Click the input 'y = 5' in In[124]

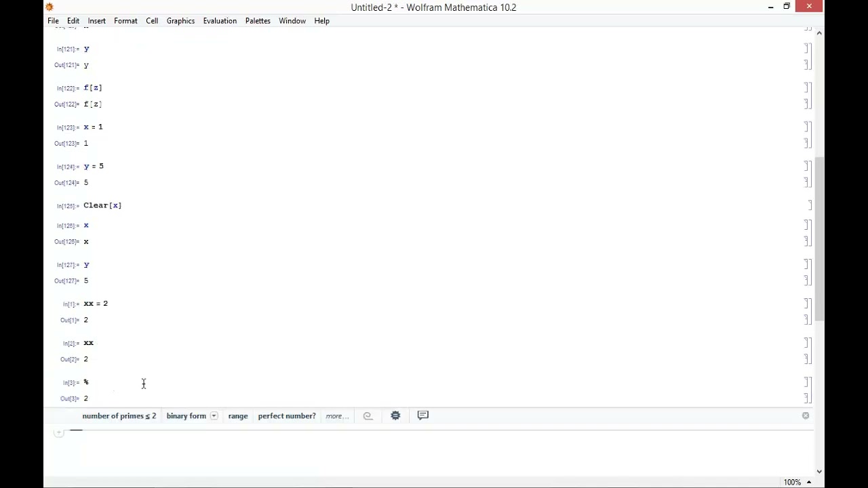click(x=94, y=167)
